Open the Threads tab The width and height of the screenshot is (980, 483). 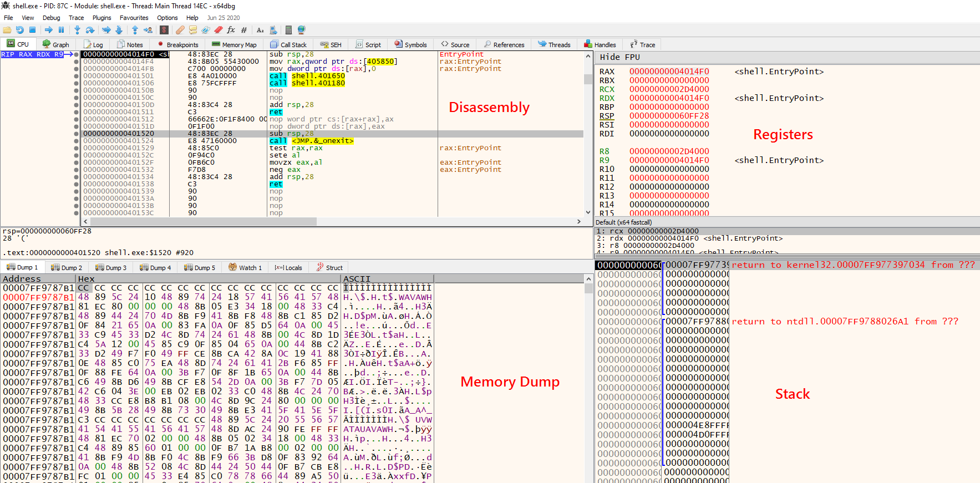554,45
